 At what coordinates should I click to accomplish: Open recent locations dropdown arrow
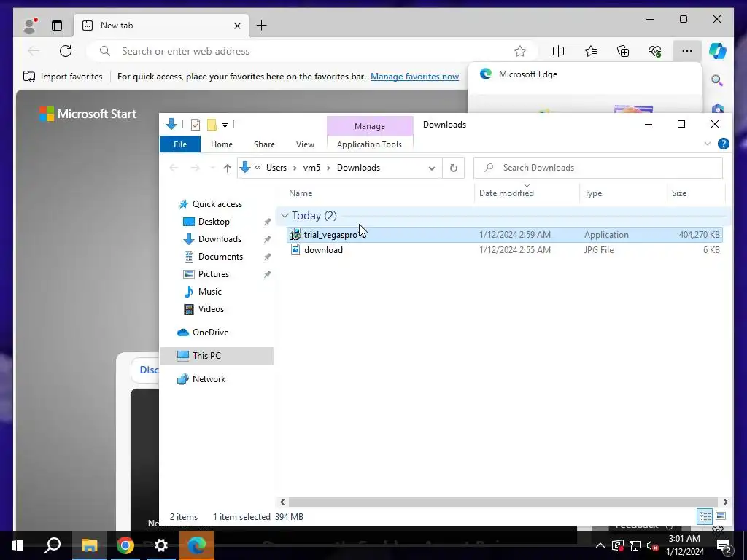[x=212, y=168]
